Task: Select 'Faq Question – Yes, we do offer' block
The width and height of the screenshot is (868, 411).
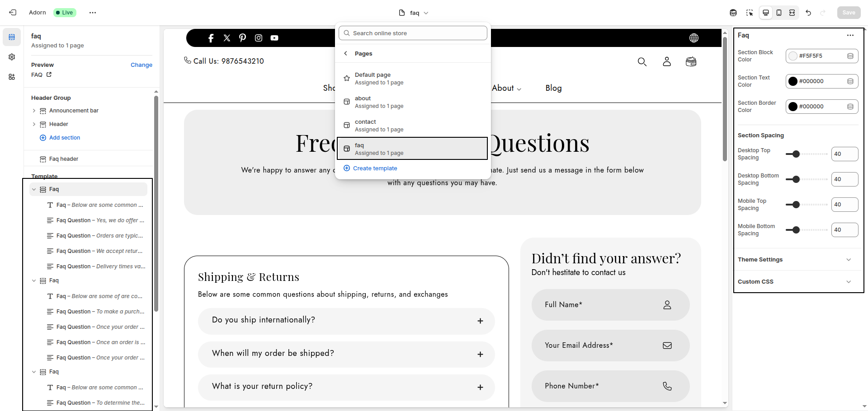Action: pyautogui.click(x=95, y=220)
